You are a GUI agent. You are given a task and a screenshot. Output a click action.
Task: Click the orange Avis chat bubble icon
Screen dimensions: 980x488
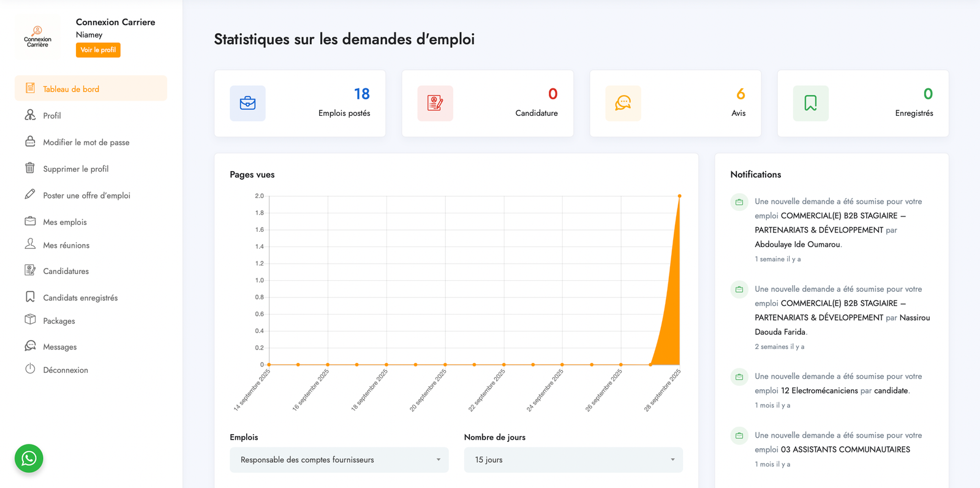tap(623, 103)
